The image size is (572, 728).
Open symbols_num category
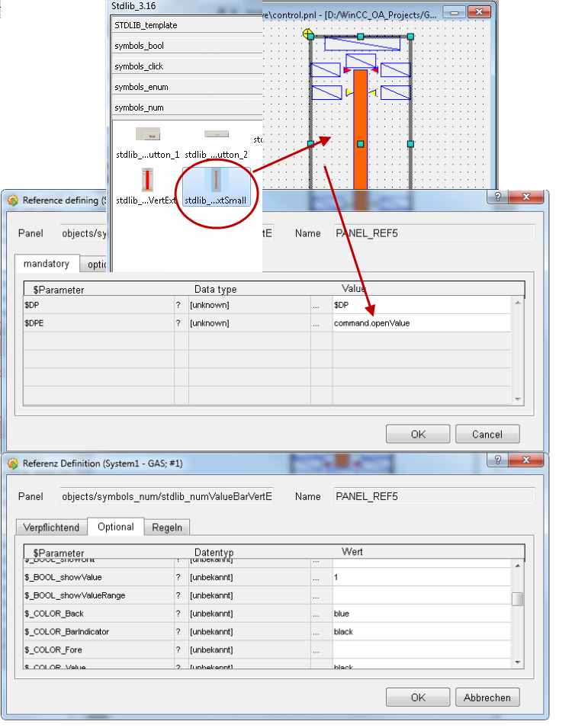187,107
